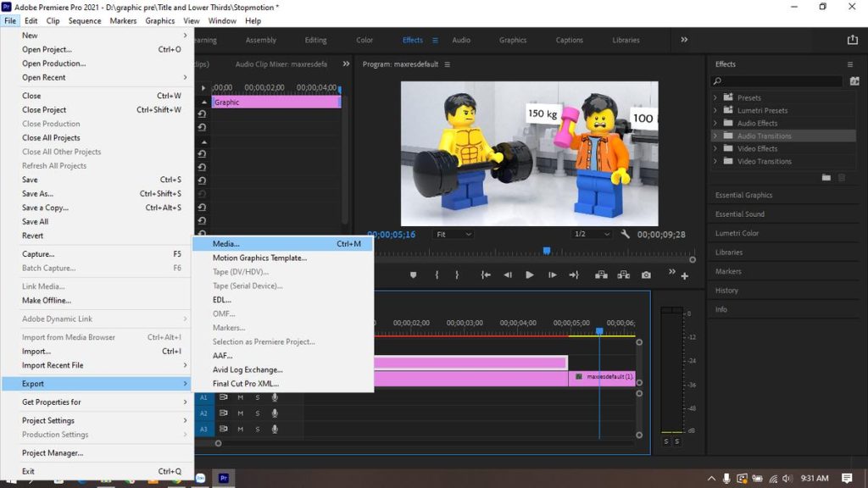Click the Extract icon below the Program monitor
This screenshot has height=488, width=868.
(x=623, y=274)
